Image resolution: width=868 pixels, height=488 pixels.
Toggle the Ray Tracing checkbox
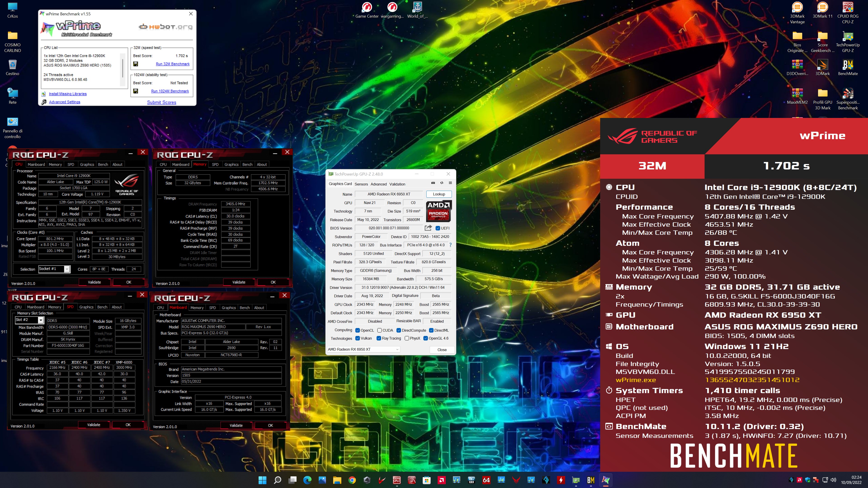click(x=379, y=338)
